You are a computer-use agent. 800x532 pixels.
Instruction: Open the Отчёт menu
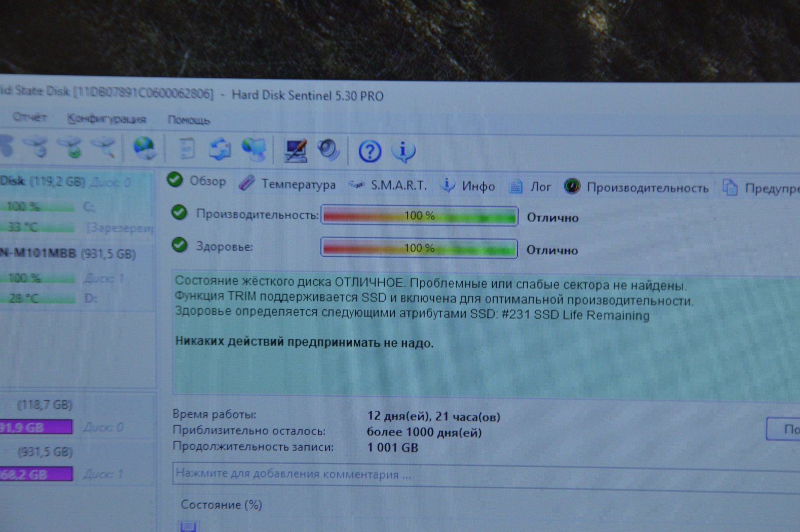coord(30,117)
